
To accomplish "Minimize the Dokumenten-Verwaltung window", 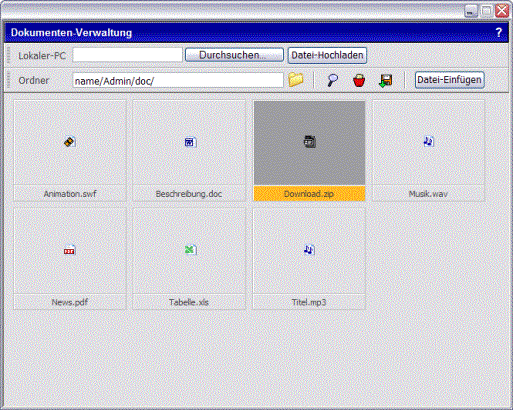I will [471, 12].
